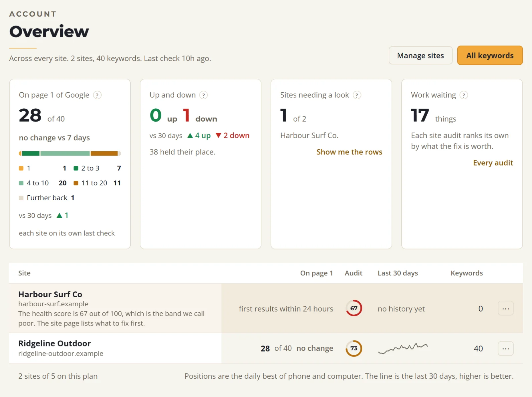Open help for On page 1 of Google
The image size is (532, 397).
[x=97, y=95]
